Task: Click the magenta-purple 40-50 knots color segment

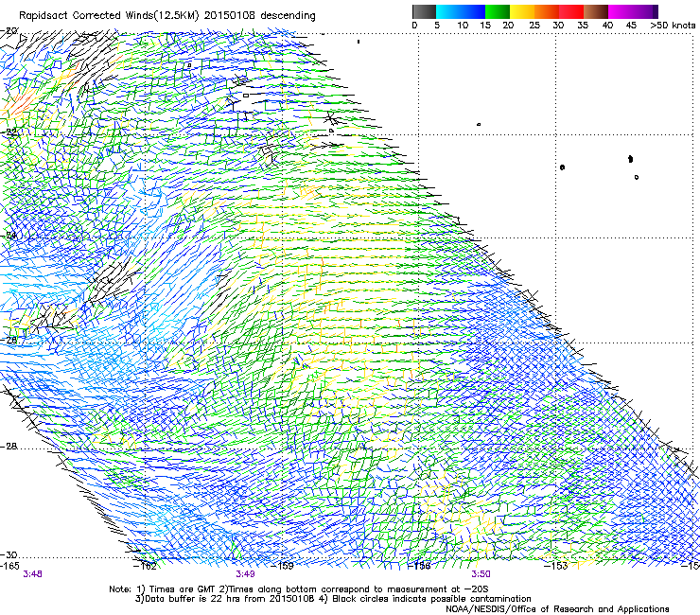Action: point(633,11)
